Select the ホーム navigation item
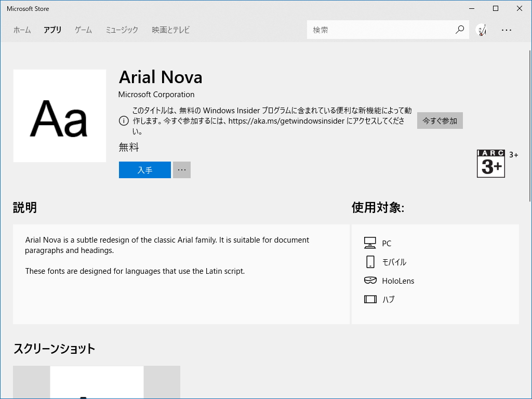Image resolution: width=532 pixels, height=399 pixels. coord(22,30)
